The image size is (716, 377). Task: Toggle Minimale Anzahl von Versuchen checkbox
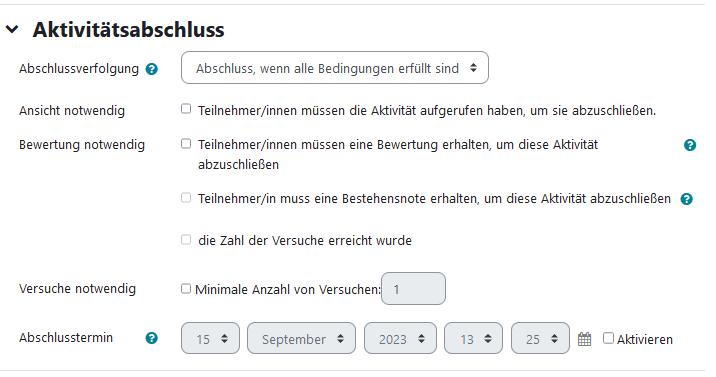(186, 288)
